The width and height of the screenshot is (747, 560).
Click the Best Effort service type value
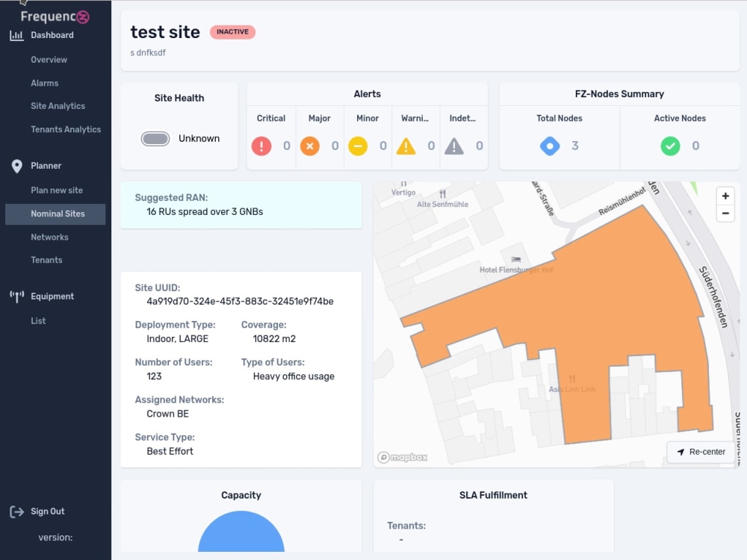pyautogui.click(x=170, y=452)
